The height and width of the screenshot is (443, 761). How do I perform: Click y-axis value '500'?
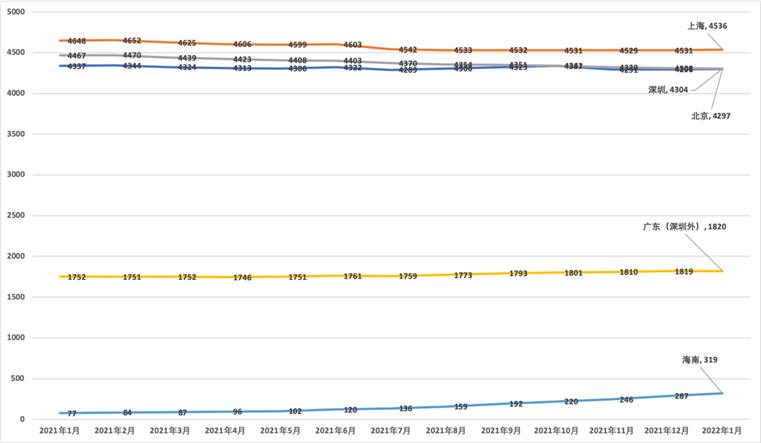click(18, 378)
